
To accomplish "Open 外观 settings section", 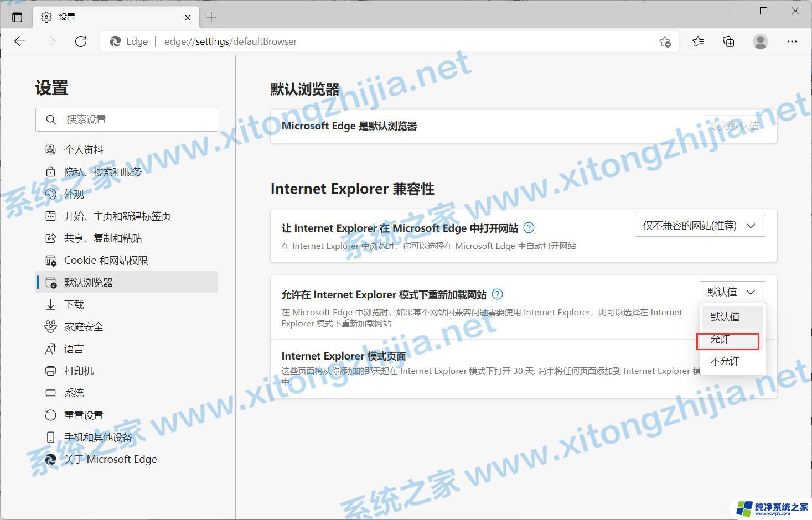I will coord(127,194).
